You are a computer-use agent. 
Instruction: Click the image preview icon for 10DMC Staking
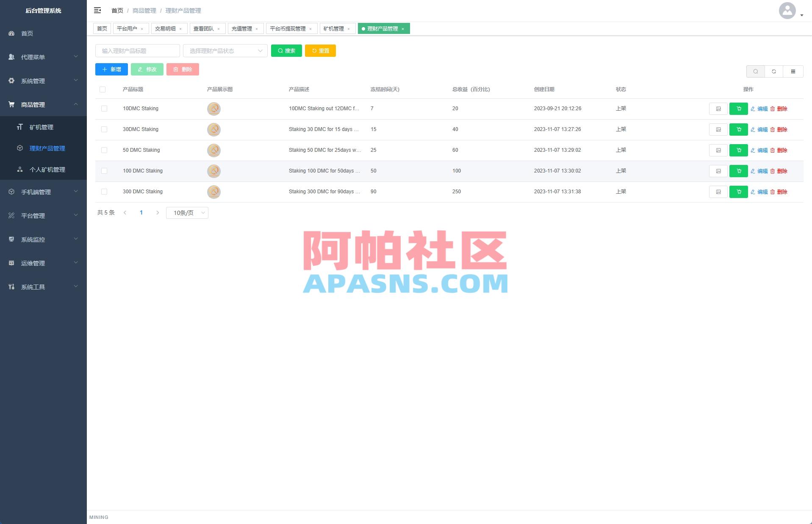pyautogui.click(x=718, y=109)
